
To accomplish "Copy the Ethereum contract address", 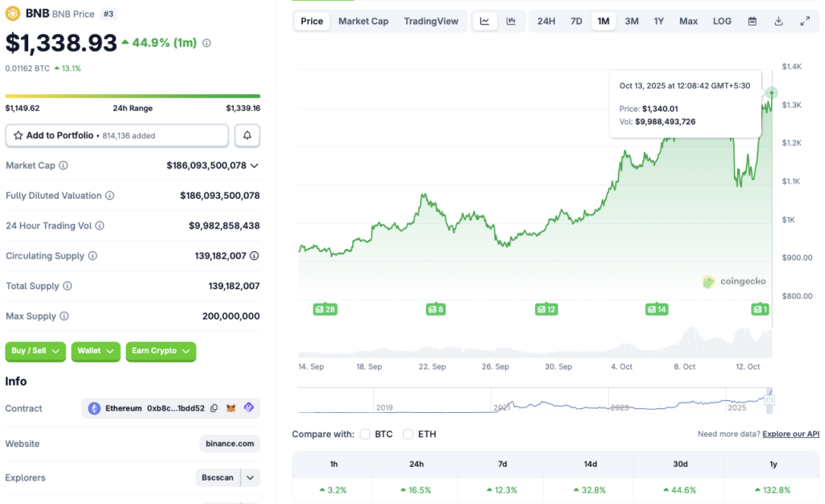I will [214, 408].
